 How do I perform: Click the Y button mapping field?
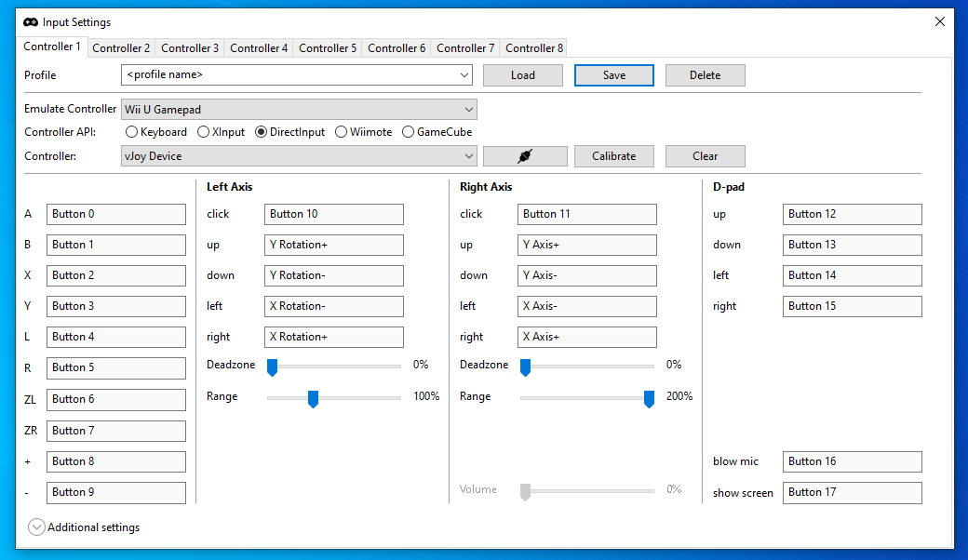tap(116, 307)
